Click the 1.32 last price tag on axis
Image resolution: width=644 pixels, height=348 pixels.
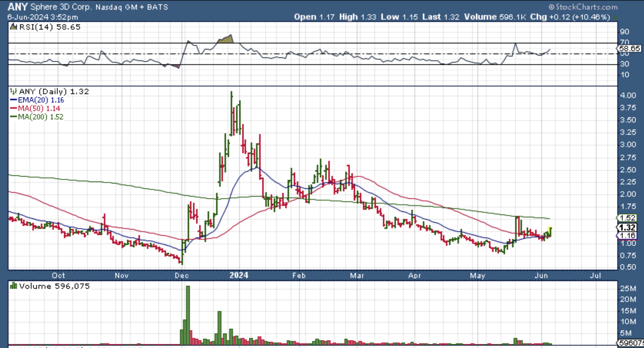[x=627, y=227]
